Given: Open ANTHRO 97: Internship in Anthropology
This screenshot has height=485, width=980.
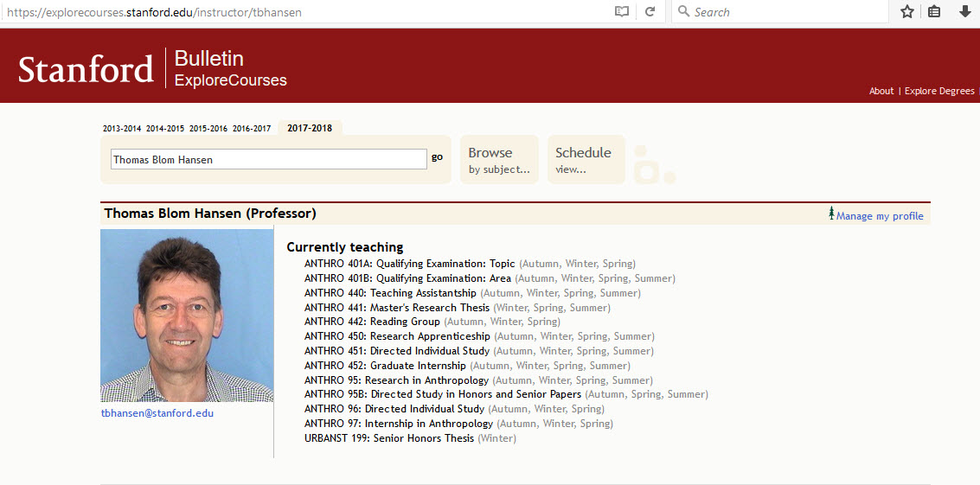Looking at the screenshot, I should 399,424.
